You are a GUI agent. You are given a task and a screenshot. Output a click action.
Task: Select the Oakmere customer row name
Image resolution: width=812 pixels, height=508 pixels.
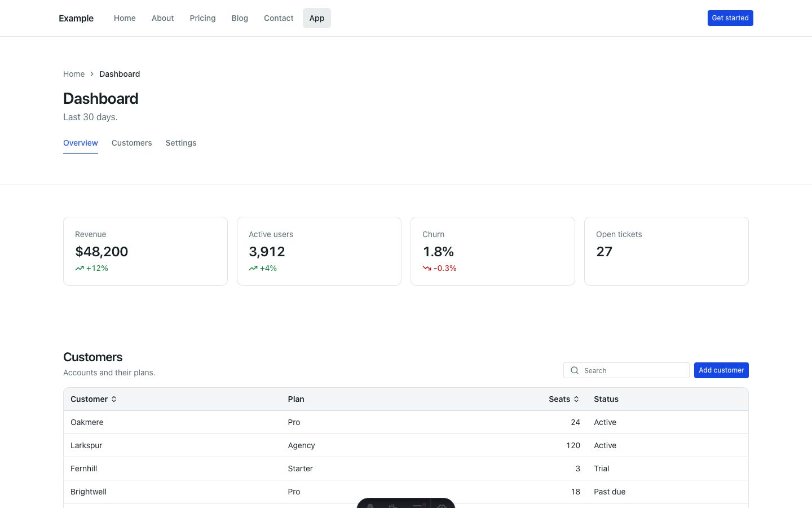pyautogui.click(x=87, y=422)
